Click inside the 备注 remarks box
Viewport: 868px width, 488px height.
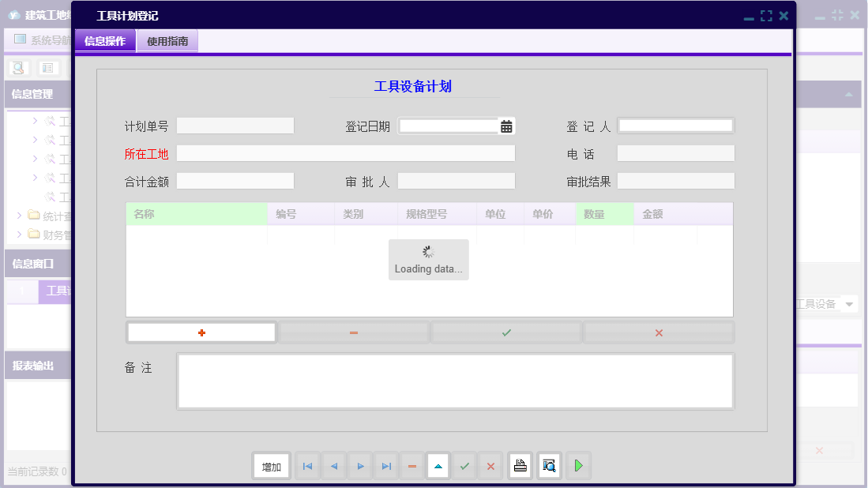[454, 381]
